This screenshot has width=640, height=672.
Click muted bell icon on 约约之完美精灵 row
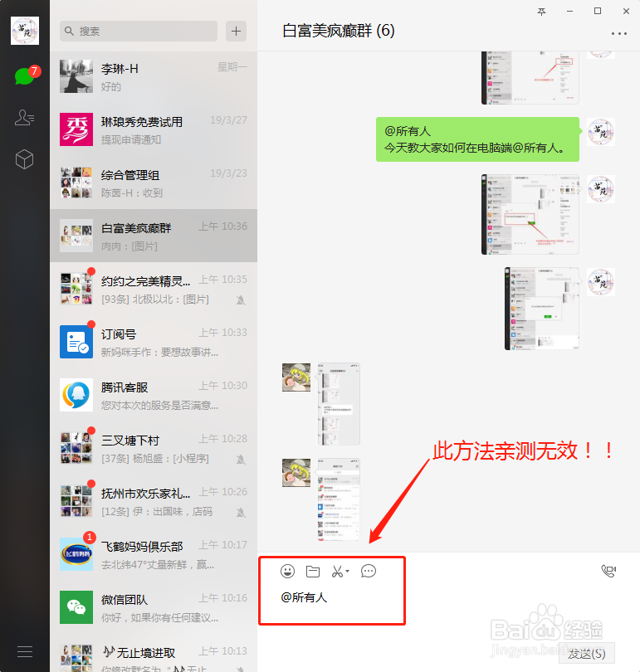(241, 300)
